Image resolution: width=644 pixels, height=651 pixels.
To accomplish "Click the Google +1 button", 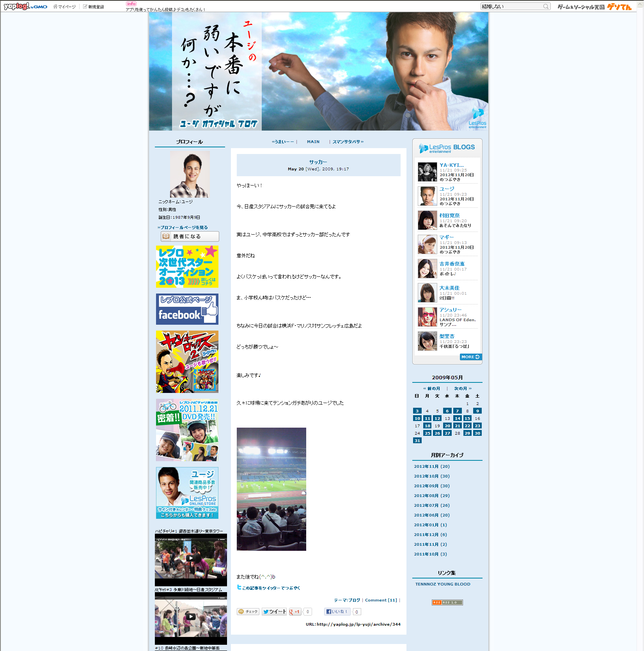I will coord(295,612).
